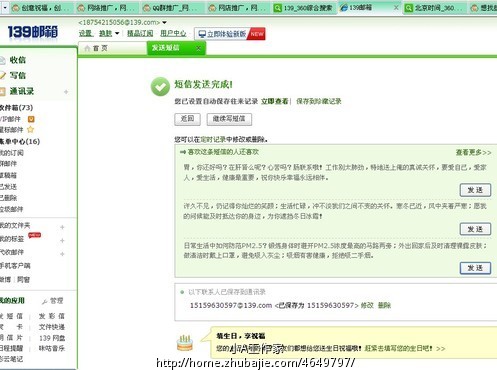
Task: Click the wrench 管理 icon in 我的应用
Action: [44, 301]
